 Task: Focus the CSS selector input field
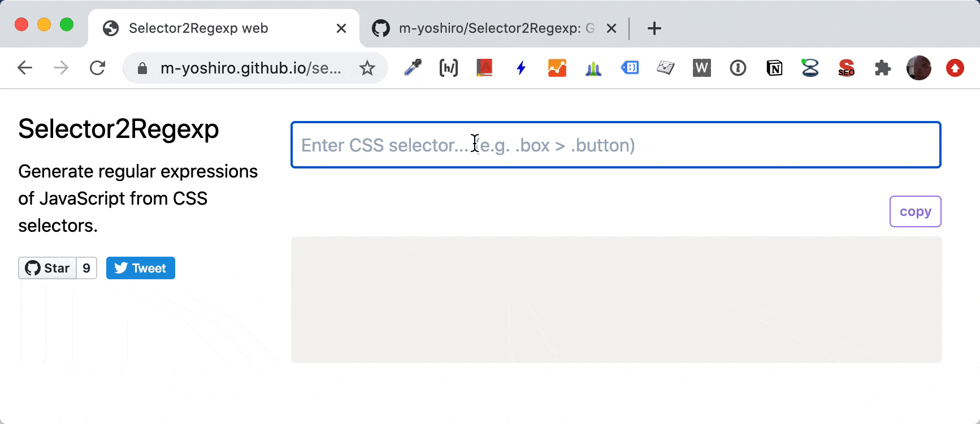[615, 145]
